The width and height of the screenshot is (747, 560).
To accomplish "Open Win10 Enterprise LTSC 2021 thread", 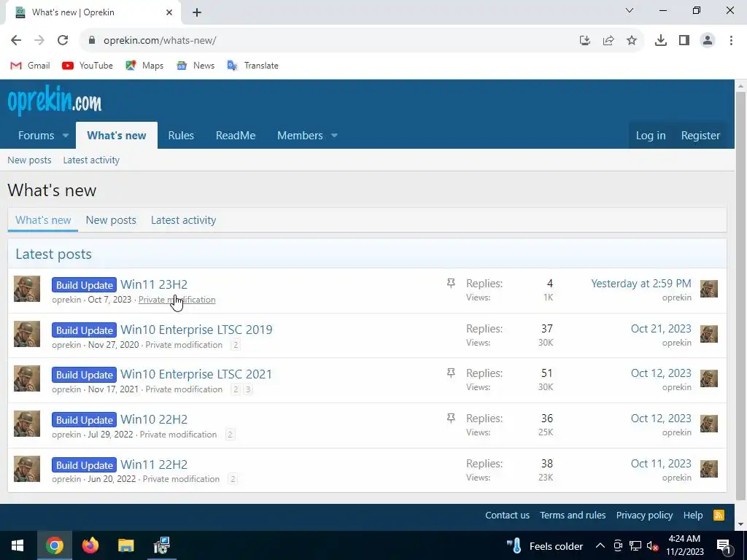I will tap(196, 374).
